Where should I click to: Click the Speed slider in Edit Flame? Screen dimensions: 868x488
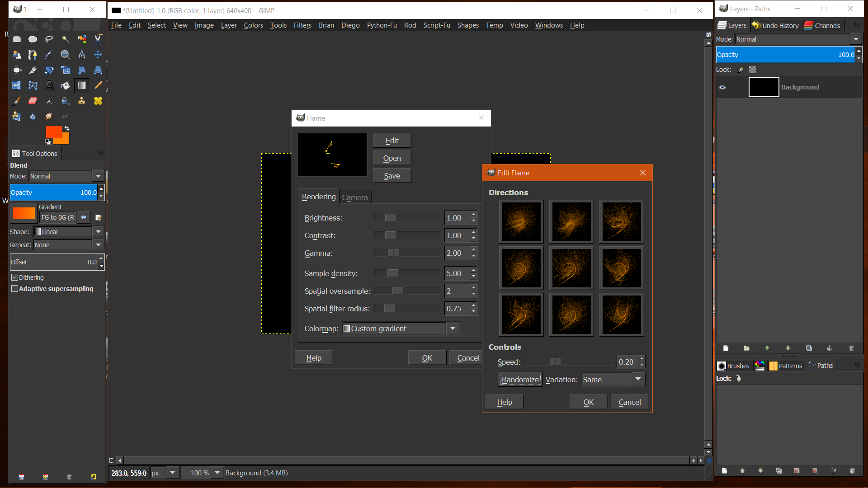[569, 362]
